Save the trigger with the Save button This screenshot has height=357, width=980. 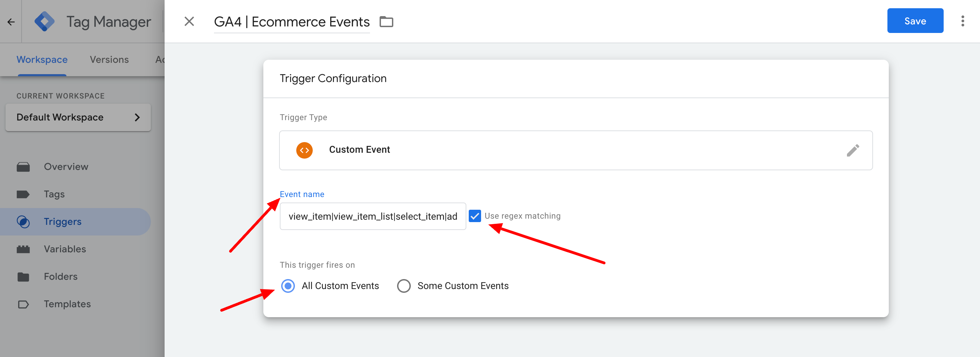pyautogui.click(x=915, y=21)
